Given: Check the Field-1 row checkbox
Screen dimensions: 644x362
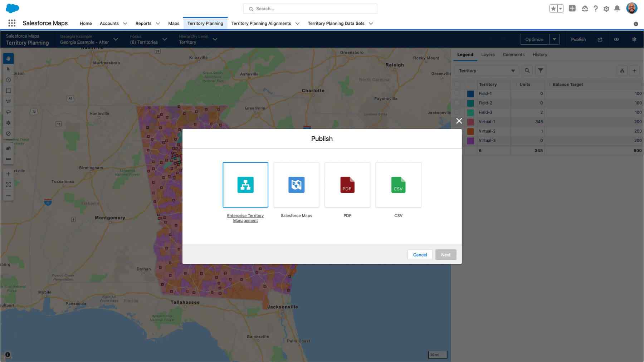Looking at the screenshot, I should point(457,93).
